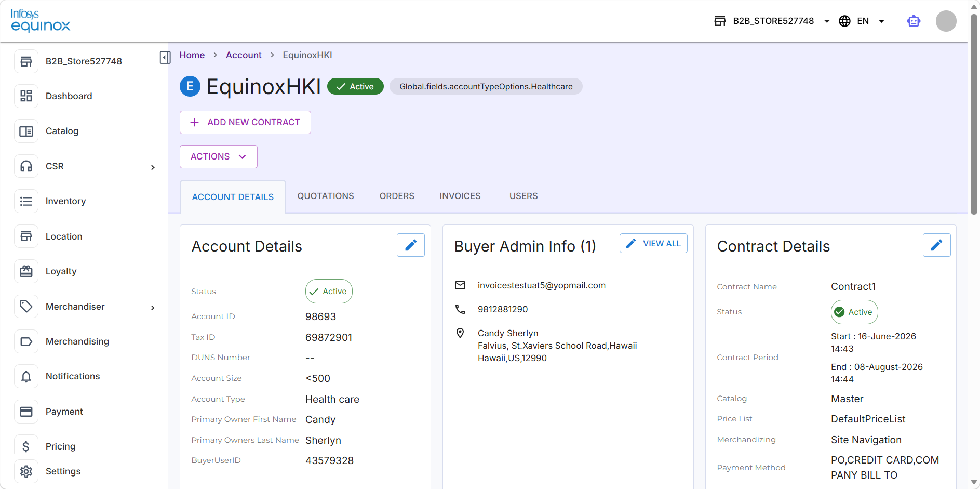The height and width of the screenshot is (489, 980).
Task: Switch to the ORDERS tab
Action: (397, 196)
